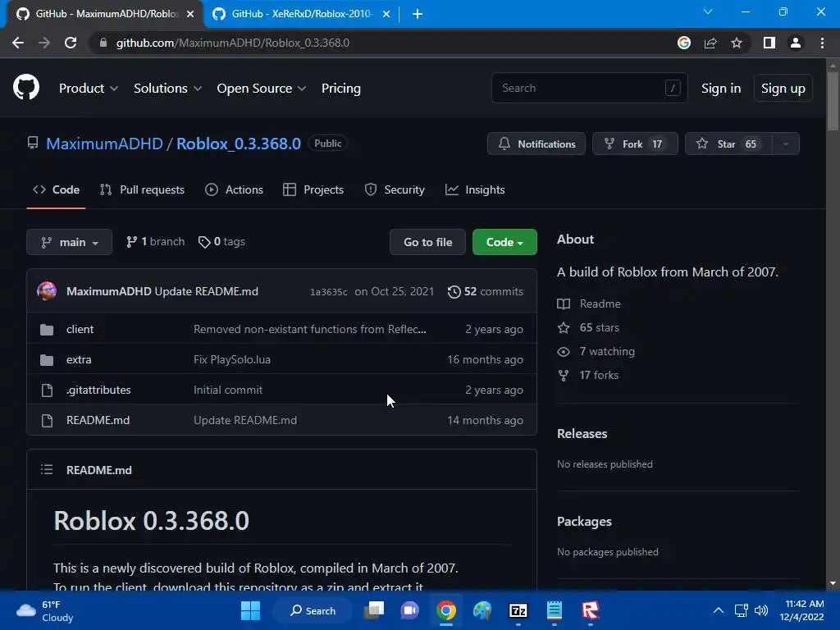Switch to the XeReRxD/Roblox-2010 browser tab
840x630 pixels.
(x=300, y=14)
